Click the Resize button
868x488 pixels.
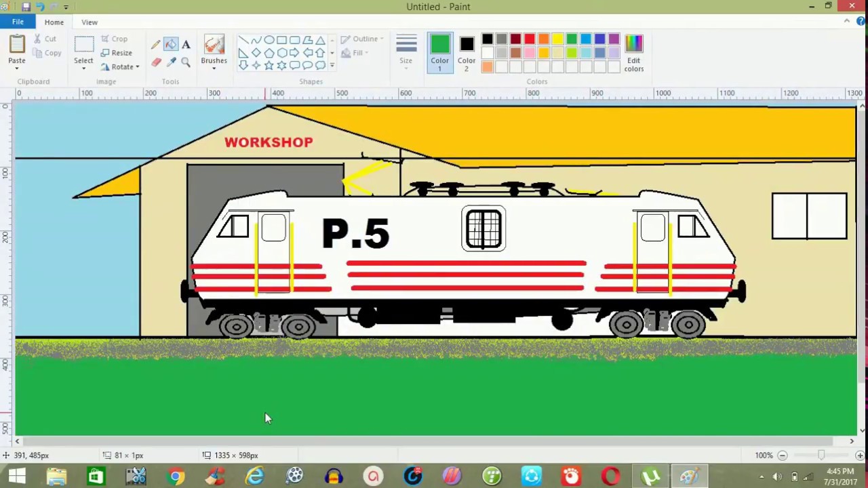(x=116, y=53)
